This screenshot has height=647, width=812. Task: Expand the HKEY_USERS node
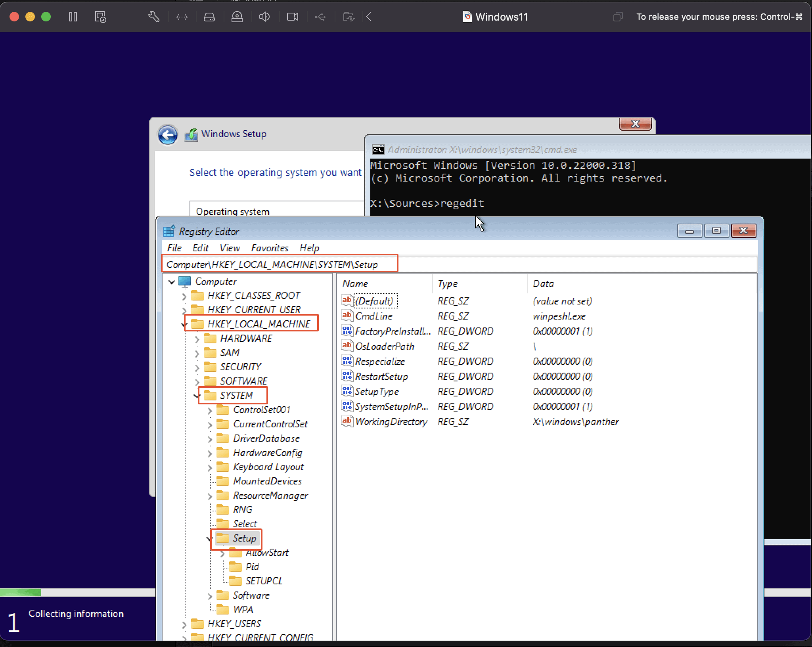coord(184,624)
